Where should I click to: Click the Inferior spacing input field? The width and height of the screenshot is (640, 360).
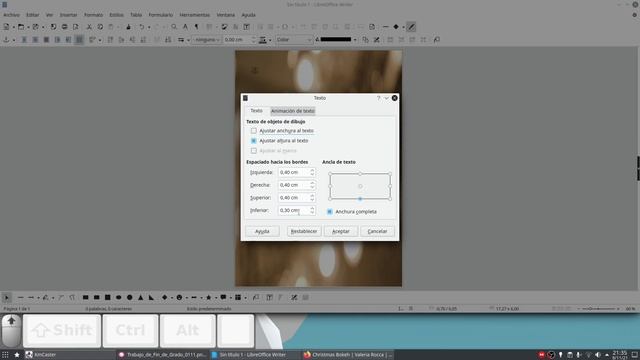coord(293,210)
